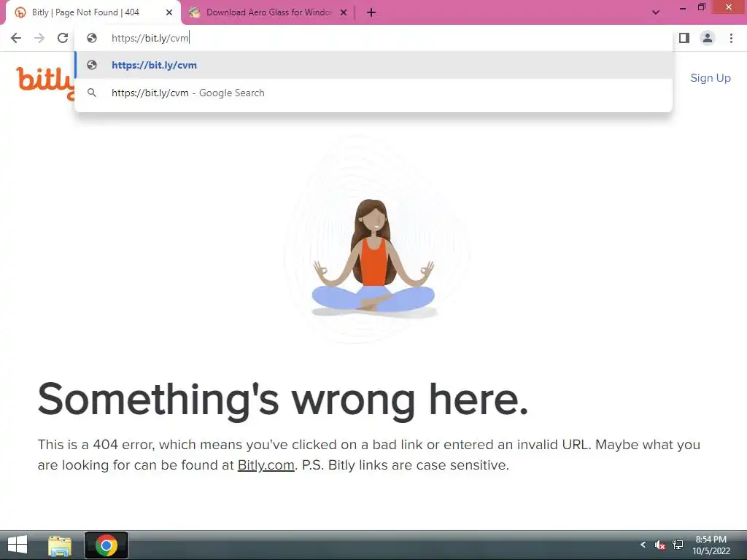
Task: Open the Chrome profile avatar
Action: [708, 38]
